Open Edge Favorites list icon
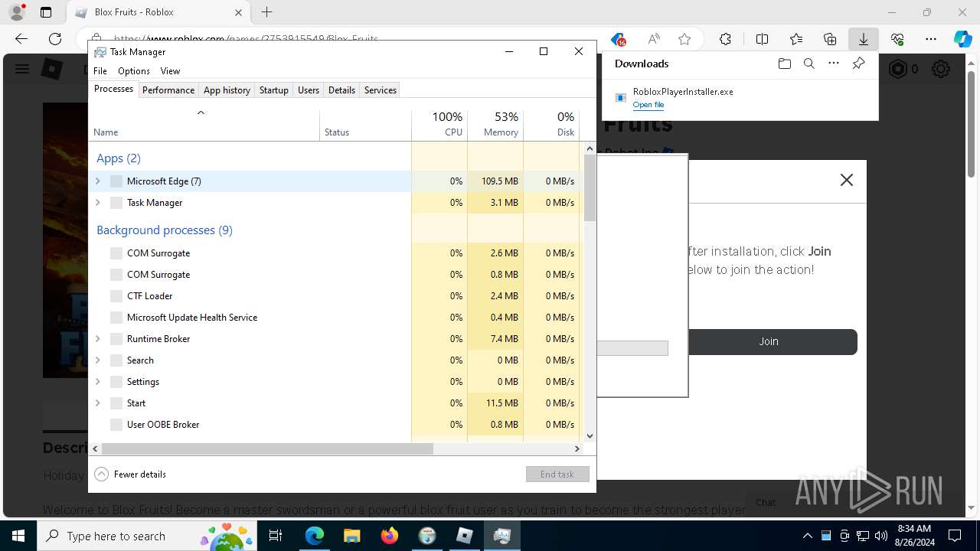 coord(796,39)
